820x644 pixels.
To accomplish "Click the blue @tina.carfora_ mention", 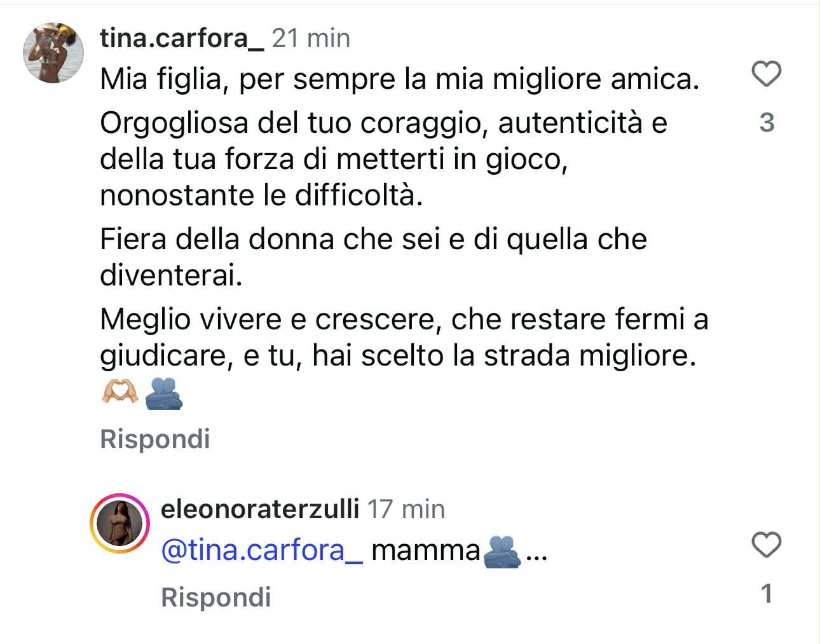I will pos(262,550).
